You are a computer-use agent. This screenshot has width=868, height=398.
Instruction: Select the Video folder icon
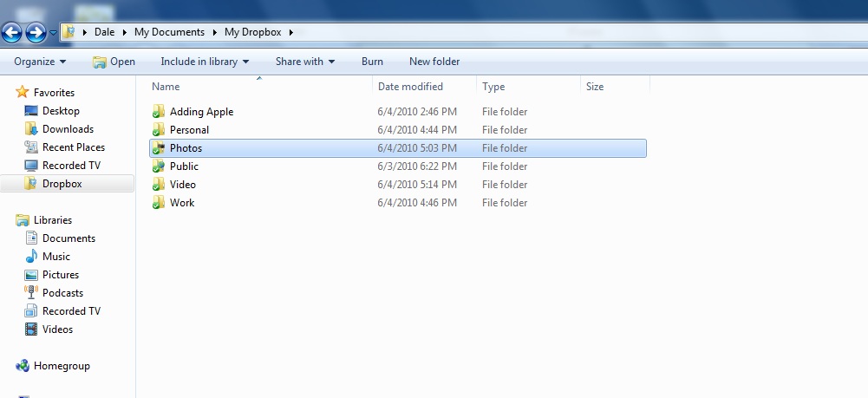(x=159, y=185)
